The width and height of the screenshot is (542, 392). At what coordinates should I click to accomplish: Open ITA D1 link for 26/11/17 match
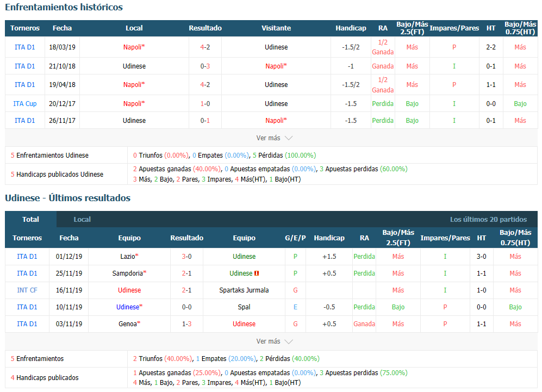pos(25,120)
